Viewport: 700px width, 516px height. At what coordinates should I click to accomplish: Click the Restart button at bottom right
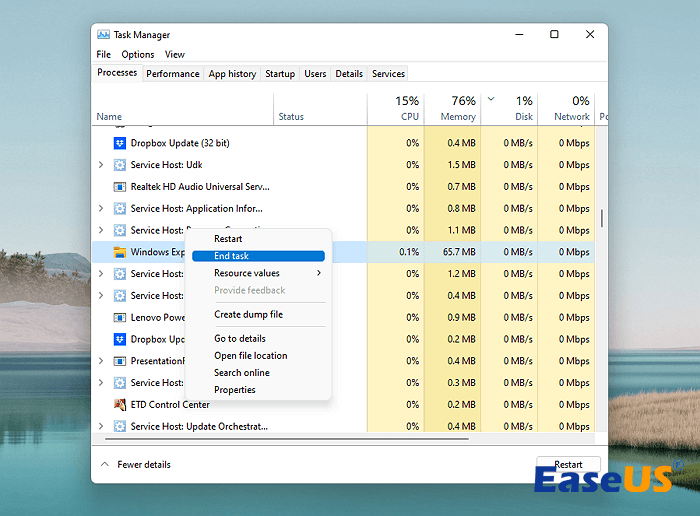point(568,464)
